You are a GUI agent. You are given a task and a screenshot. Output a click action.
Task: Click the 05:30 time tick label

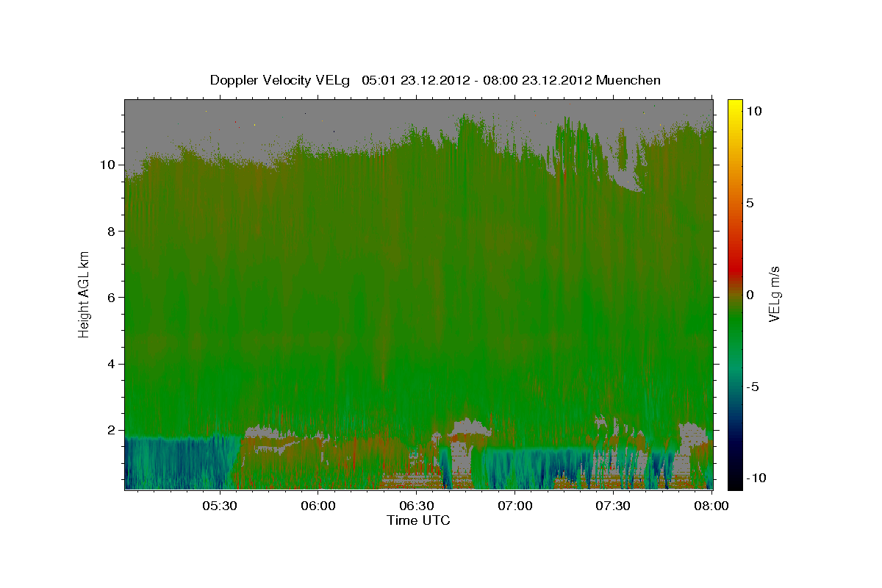(220, 506)
